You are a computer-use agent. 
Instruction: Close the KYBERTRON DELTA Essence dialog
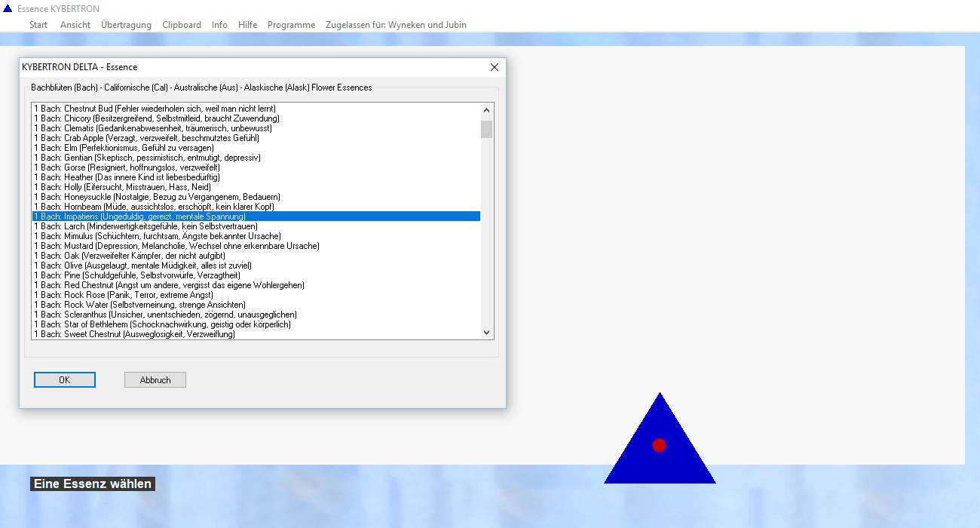click(495, 67)
